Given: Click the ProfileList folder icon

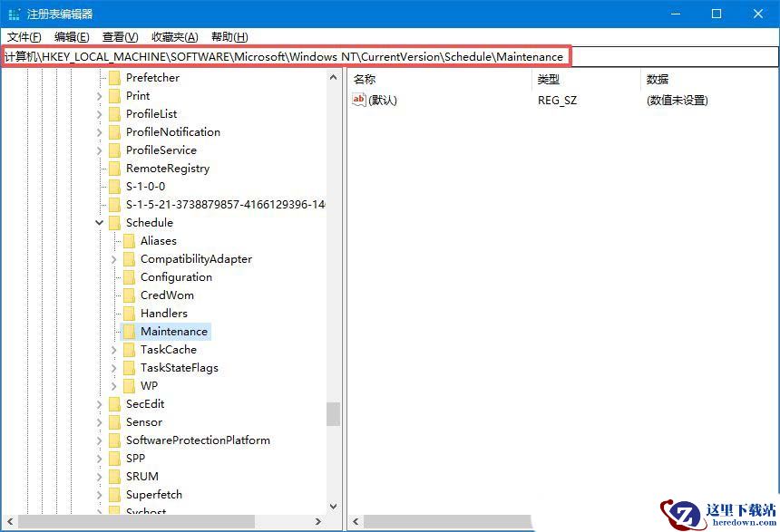Looking at the screenshot, I should [x=114, y=114].
